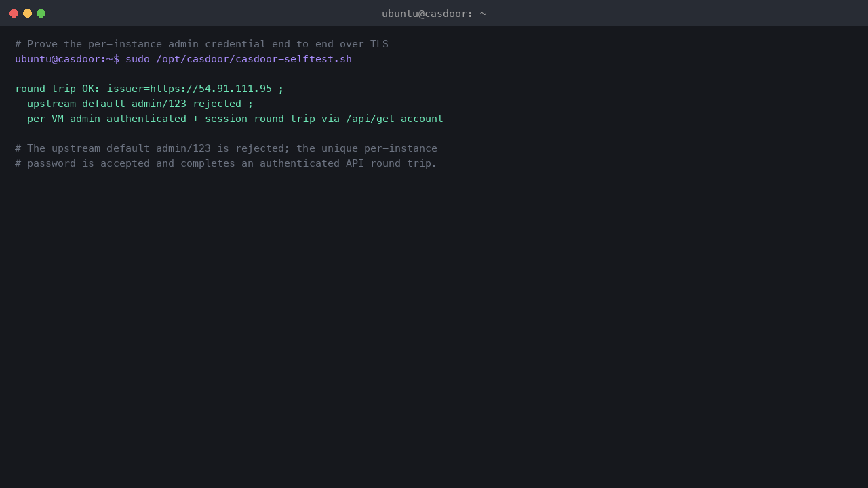The image size is (868, 488).
Task: Click the window title 'ubuntu@casdoor: ~'
Action: [x=434, y=14]
